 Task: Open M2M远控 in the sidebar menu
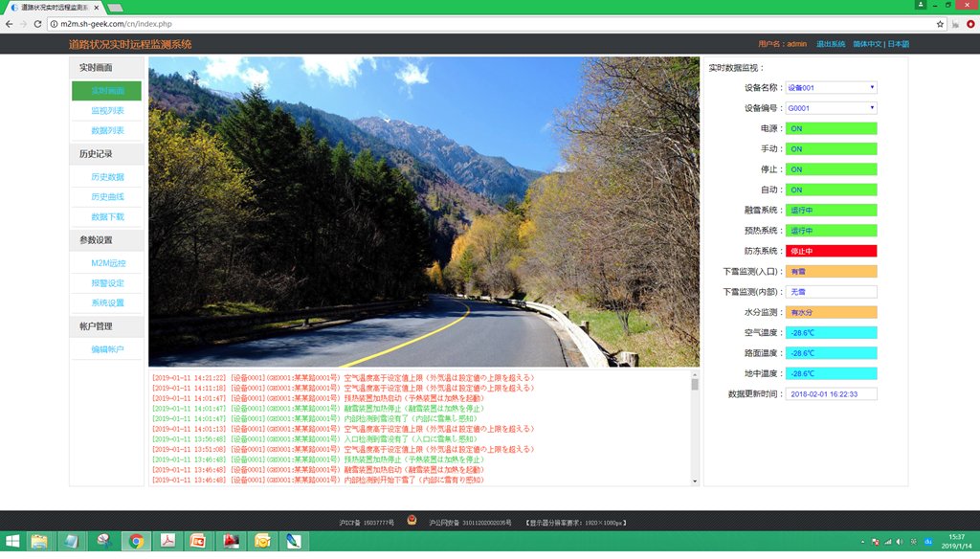point(108,263)
